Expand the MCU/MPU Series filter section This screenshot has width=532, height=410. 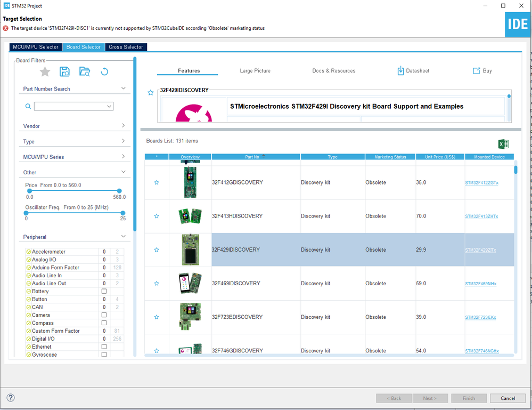pyautogui.click(x=124, y=156)
